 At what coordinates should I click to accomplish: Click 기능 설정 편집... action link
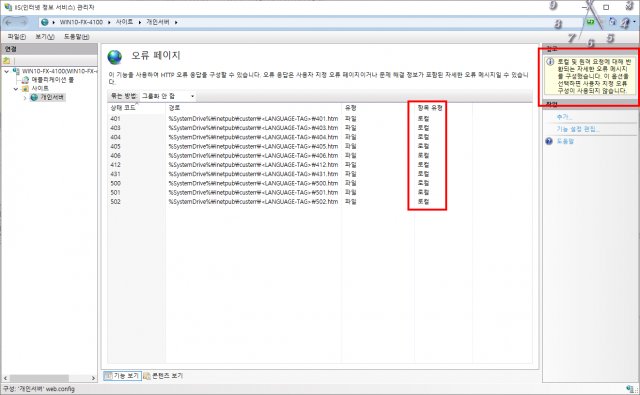[x=578, y=129]
